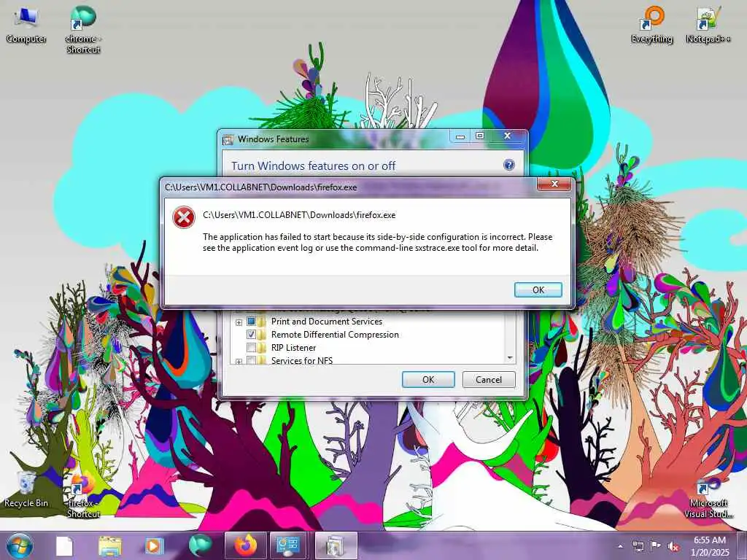This screenshot has width=747, height=560.
Task: Click the feature list scroll-down arrow
Action: 510,357
